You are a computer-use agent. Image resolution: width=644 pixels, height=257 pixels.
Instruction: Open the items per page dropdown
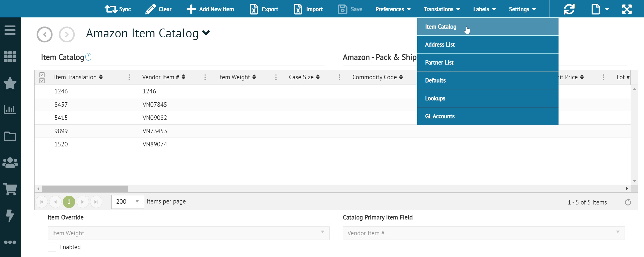click(x=128, y=202)
